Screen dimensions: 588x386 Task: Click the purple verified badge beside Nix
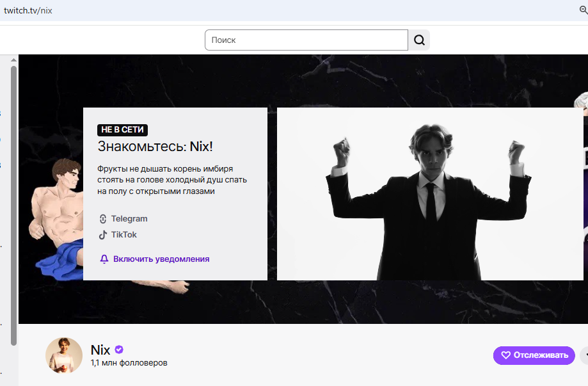click(x=119, y=350)
